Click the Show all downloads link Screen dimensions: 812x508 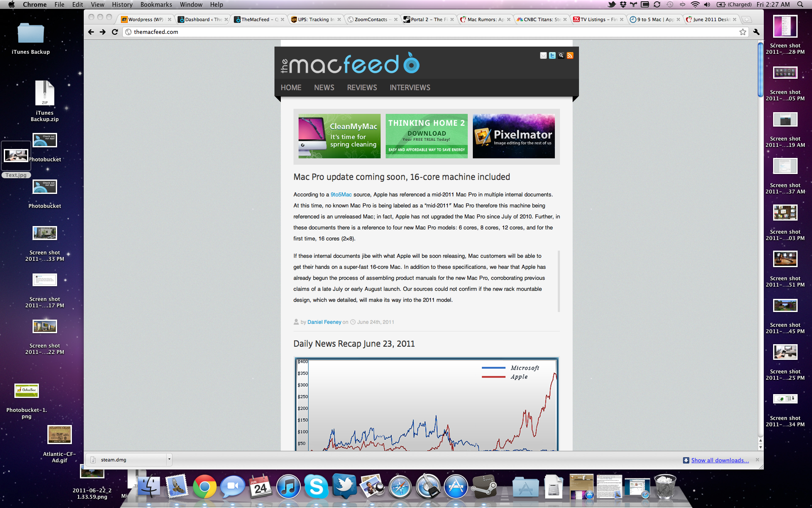pyautogui.click(x=720, y=460)
